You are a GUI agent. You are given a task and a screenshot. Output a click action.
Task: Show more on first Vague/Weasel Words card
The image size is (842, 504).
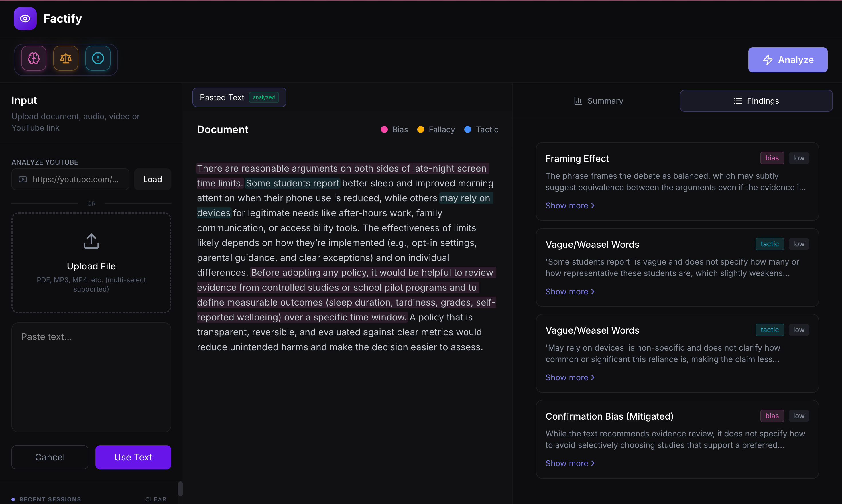570,292
